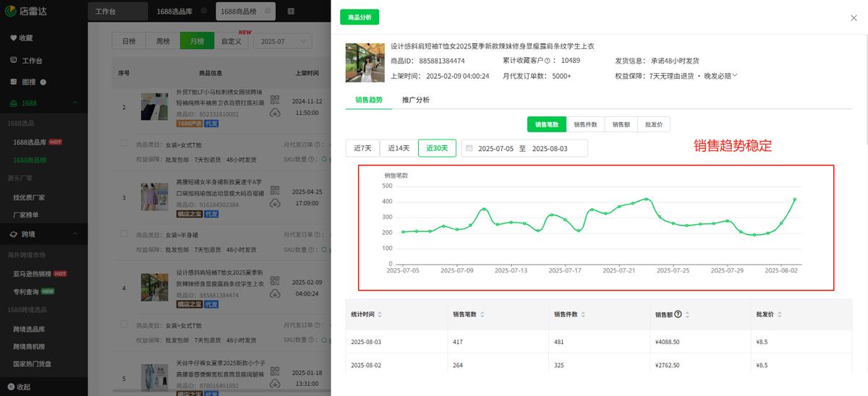Screen dimensions: 868x396
Task: Click the QR code icon for product row 2
Action: (x=275, y=100)
